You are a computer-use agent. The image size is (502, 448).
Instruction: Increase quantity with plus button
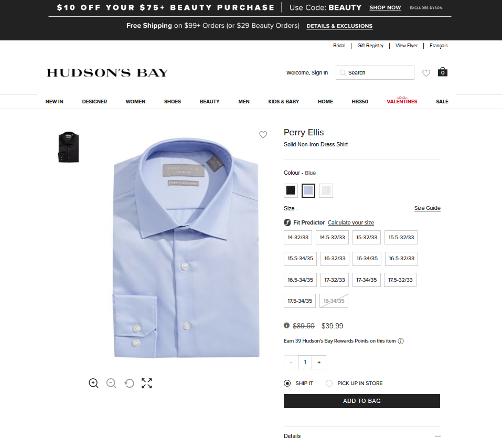coord(319,362)
